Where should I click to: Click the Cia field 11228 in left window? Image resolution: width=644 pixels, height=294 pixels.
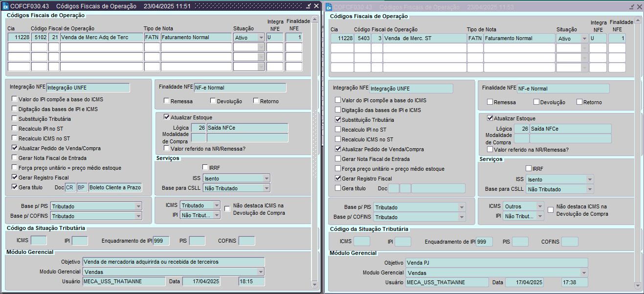tap(19, 37)
